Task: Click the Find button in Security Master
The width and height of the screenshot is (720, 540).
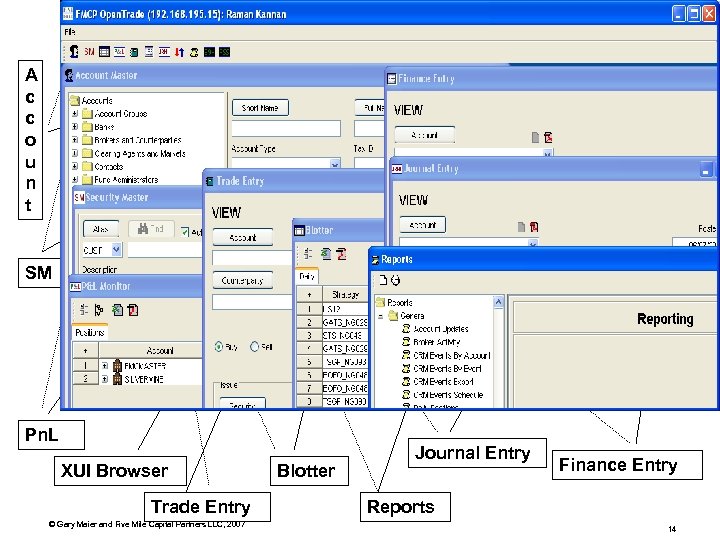Action: (150, 228)
